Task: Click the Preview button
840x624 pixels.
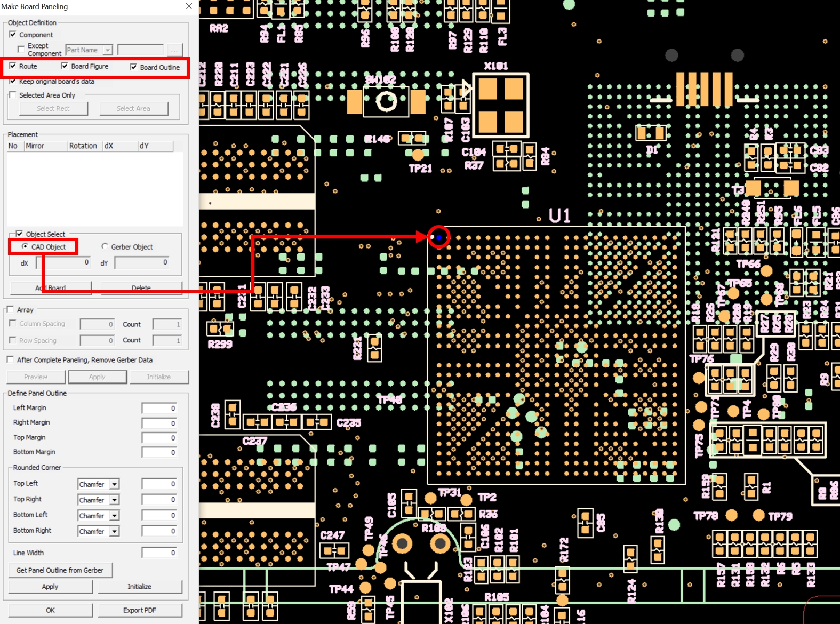Action: coord(36,377)
